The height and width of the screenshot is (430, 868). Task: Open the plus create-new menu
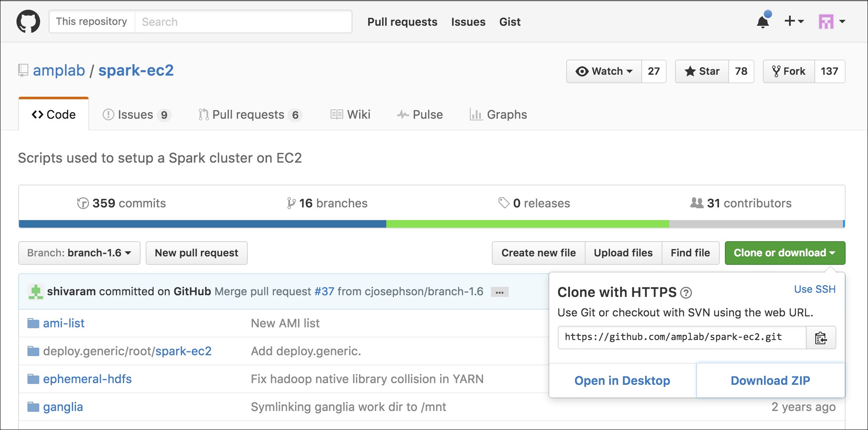(794, 21)
